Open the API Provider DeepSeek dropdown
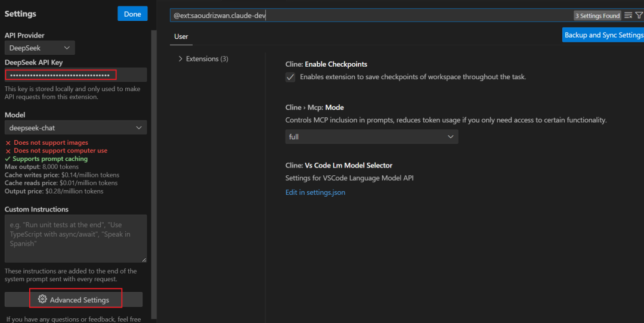This screenshot has height=323, width=644. [x=39, y=48]
